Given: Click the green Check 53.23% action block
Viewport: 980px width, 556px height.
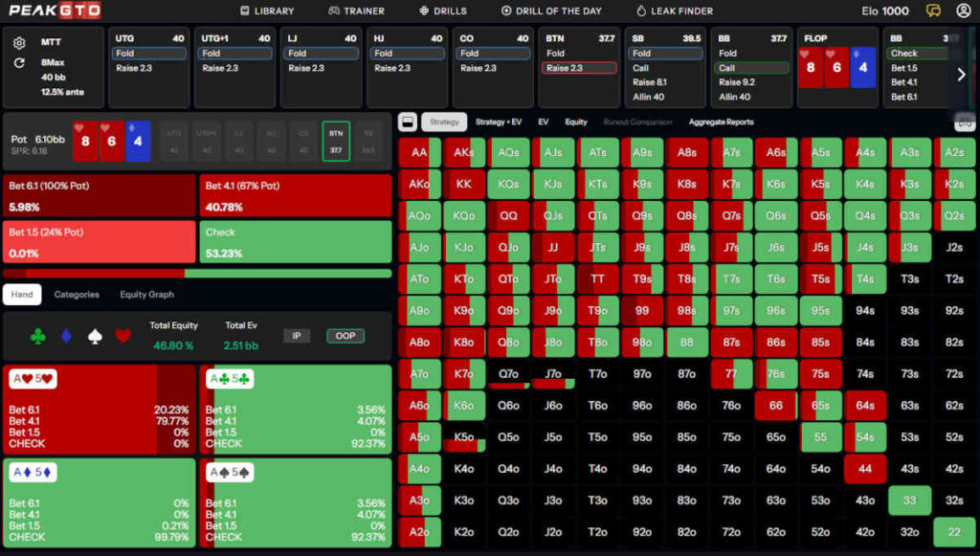Looking at the screenshot, I should 295,243.
